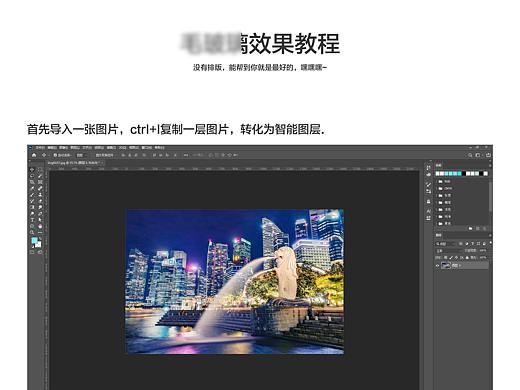Click the create new swatch group folder icon
The image size is (520, 390).
(x=471, y=228)
